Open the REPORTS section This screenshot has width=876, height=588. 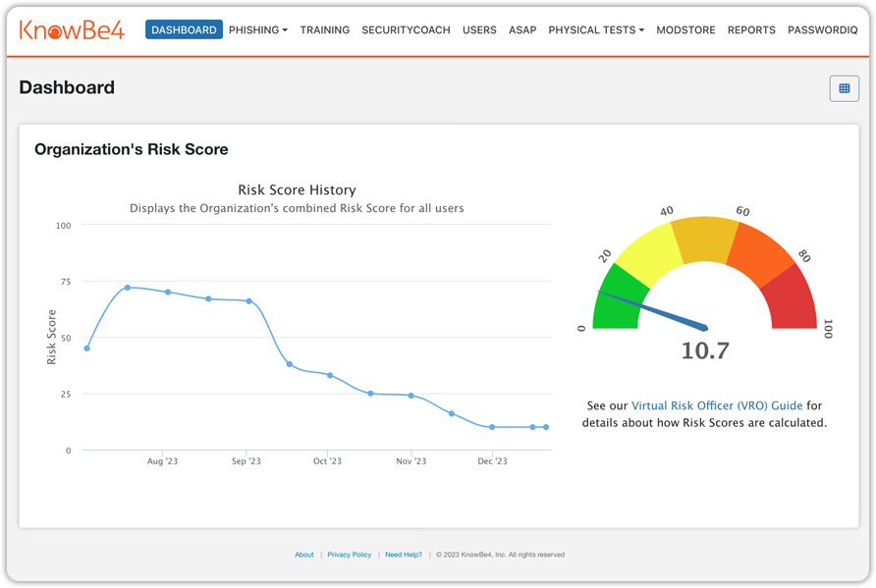coord(751,30)
